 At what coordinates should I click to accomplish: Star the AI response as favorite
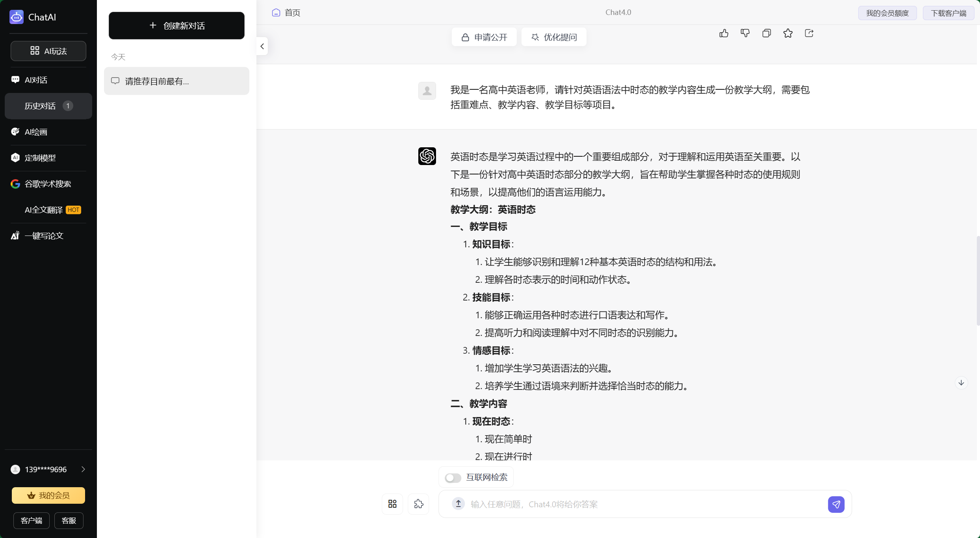(x=788, y=33)
